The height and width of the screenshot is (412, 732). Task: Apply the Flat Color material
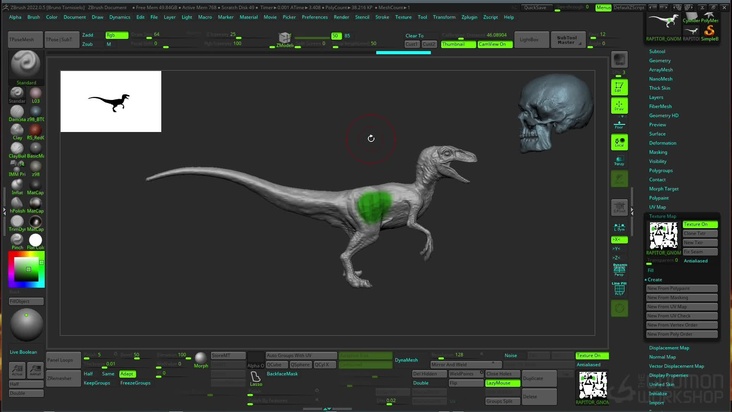pos(35,240)
